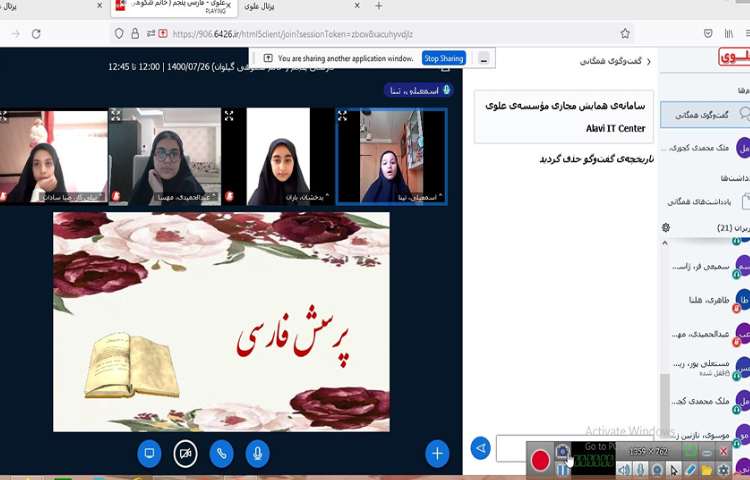Image resolution: width=750 pixels, height=480 pixels.
Task: Take a snapshot with the recorder camera icon
Action: (x=562, y=451)
